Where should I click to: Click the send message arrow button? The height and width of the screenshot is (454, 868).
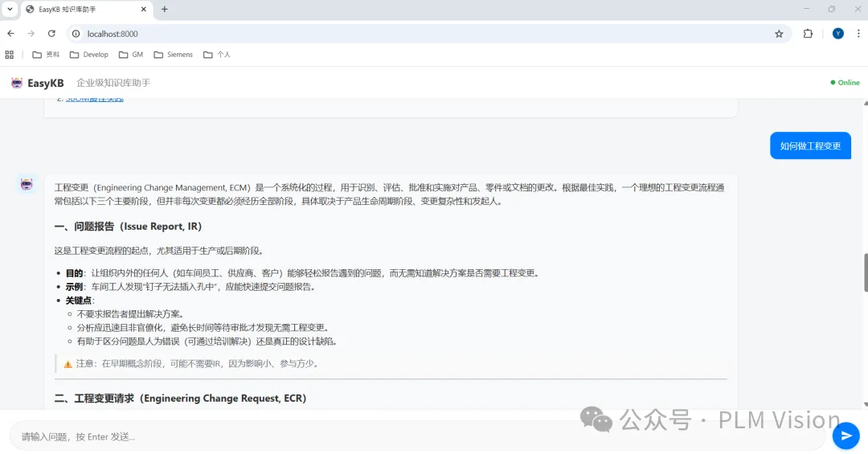[845, 436]
